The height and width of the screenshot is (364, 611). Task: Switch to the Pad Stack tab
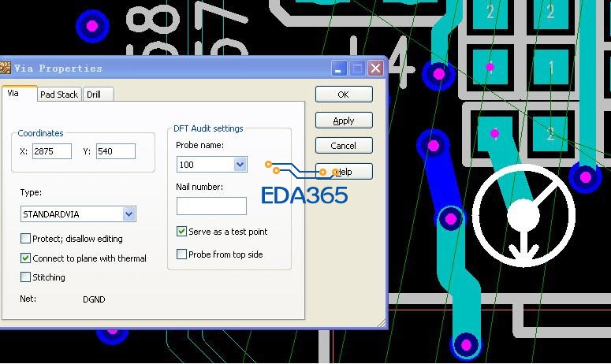pyautogui.click(x=59, y=95)
